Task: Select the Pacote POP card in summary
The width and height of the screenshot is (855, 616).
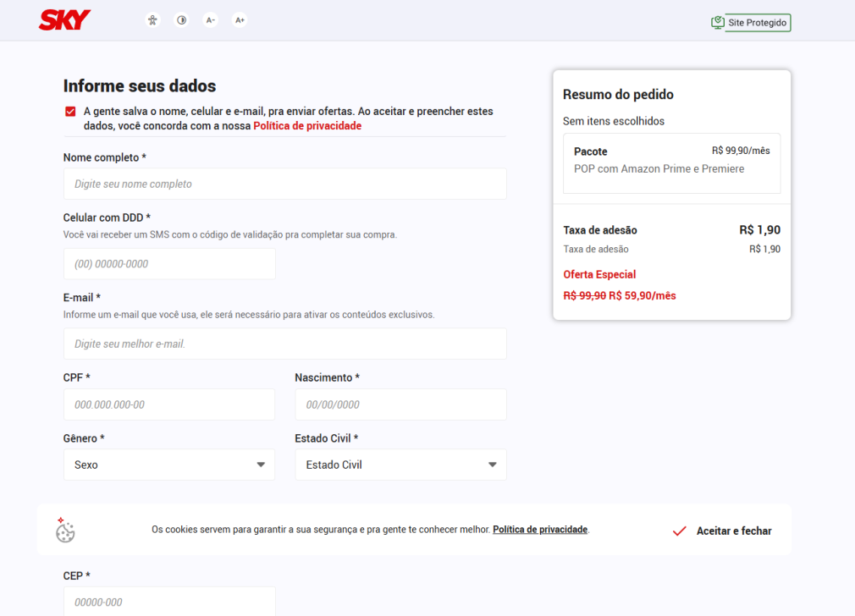Action: [672, 163]
